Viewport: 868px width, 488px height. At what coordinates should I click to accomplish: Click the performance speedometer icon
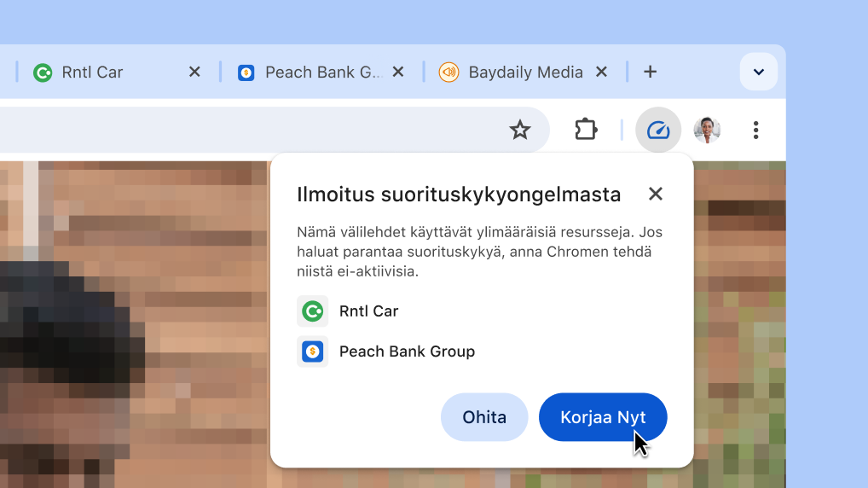pos(658,131)
